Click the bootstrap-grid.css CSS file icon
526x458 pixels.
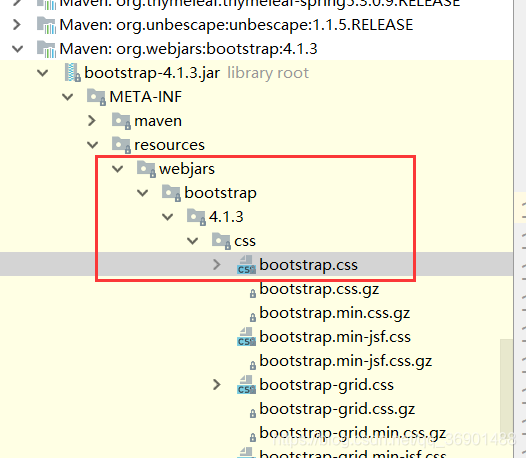tap(247, 385)
